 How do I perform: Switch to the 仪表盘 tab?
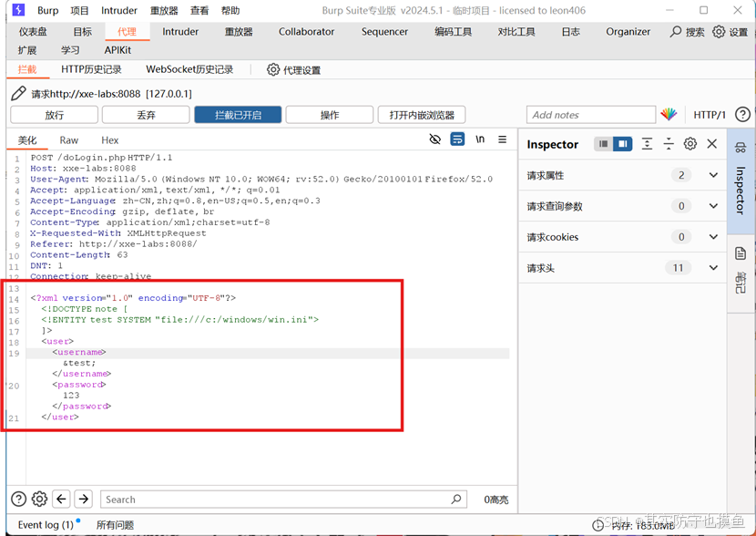pyautogui.click(x=33, y=32)
